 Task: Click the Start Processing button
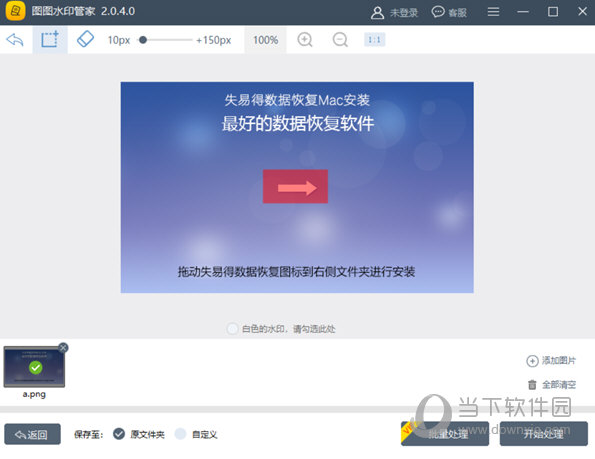point(544,434)
